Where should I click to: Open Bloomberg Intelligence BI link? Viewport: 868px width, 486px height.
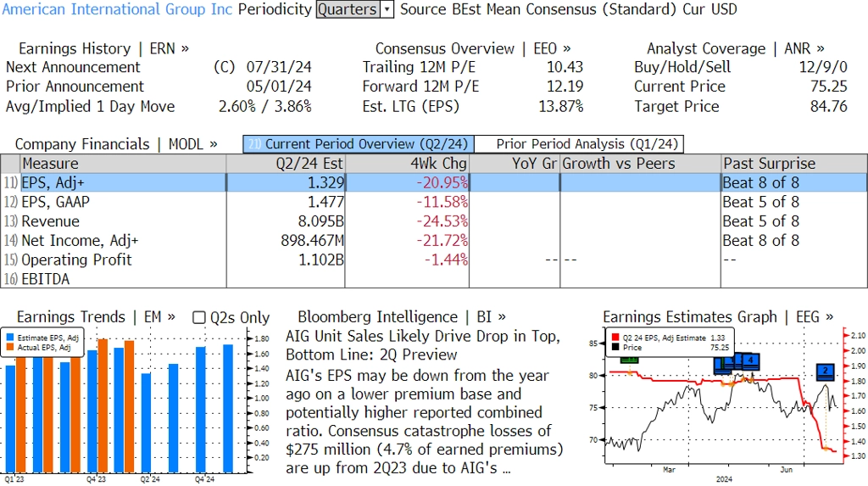[402, 317]
